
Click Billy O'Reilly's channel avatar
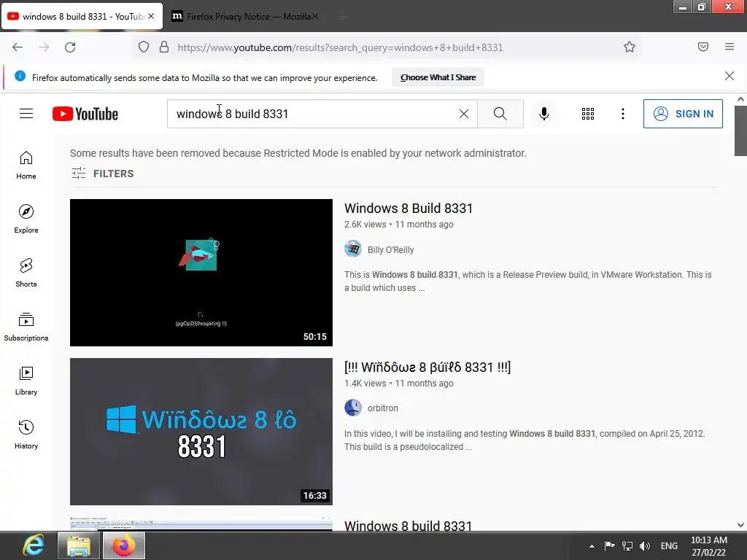[353, 249]
